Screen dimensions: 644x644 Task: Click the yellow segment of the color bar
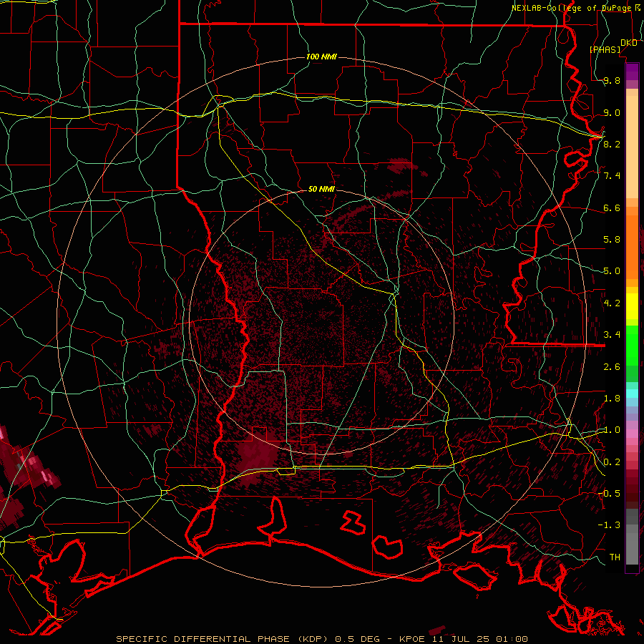632,306
